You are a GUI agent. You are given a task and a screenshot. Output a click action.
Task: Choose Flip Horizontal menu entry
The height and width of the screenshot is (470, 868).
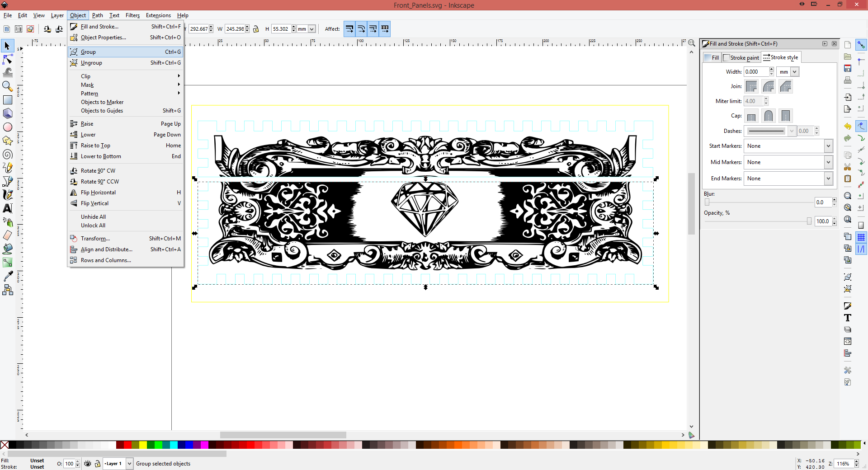click(126, 193)
